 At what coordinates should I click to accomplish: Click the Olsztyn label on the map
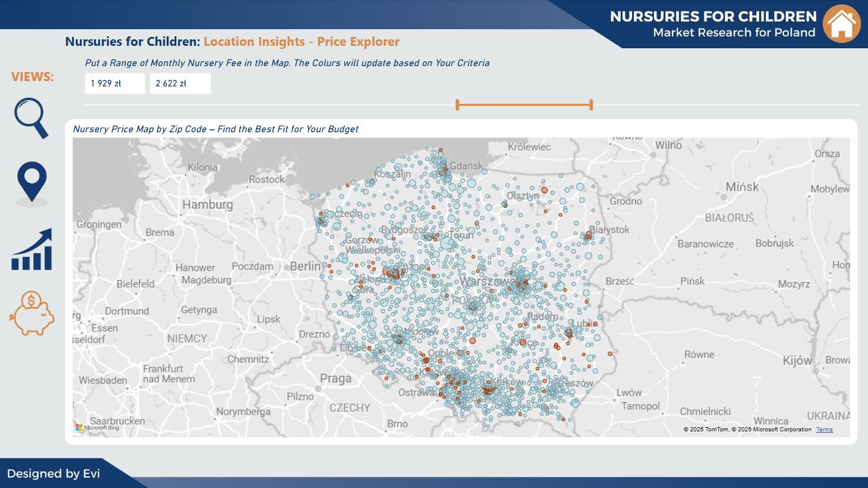tap(523, 195)
